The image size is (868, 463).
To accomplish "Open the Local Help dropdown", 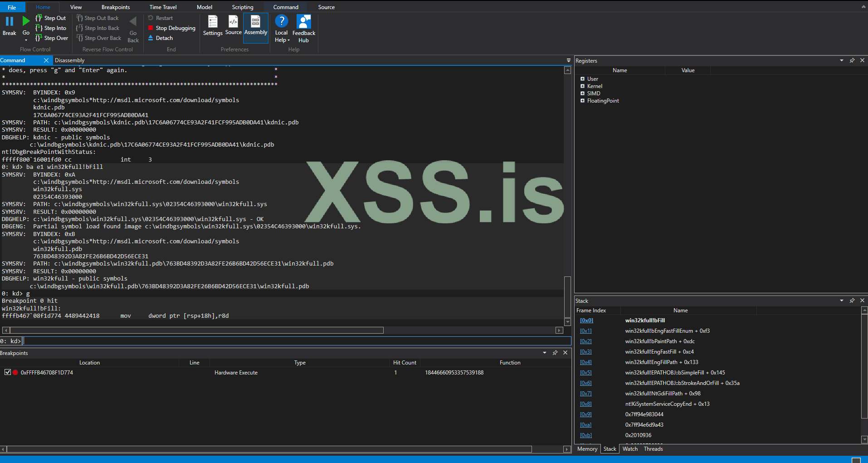I will (x=282, y=40).
